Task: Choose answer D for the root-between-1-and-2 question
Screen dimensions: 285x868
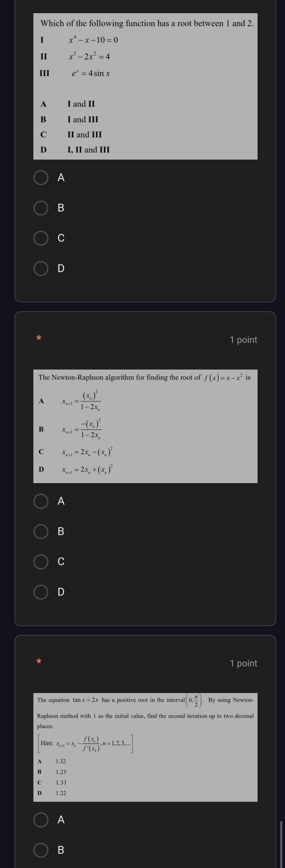Action: coord(41,269)
